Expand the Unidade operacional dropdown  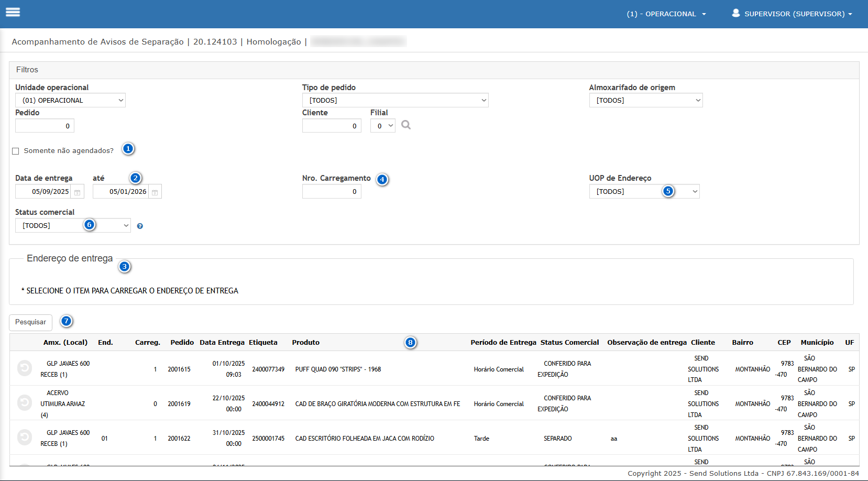point(70,101)
